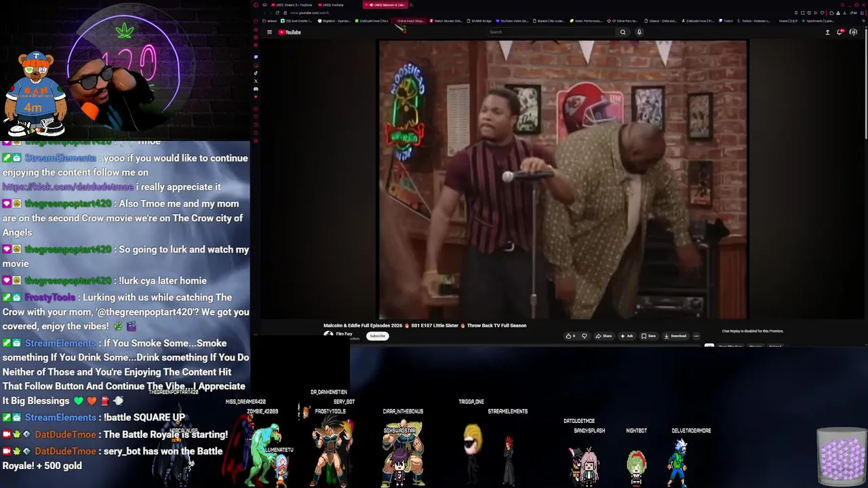The image size is (868, 488).
Task: Subscribe to the Film Fury channel
Action: tap(378, 335)
